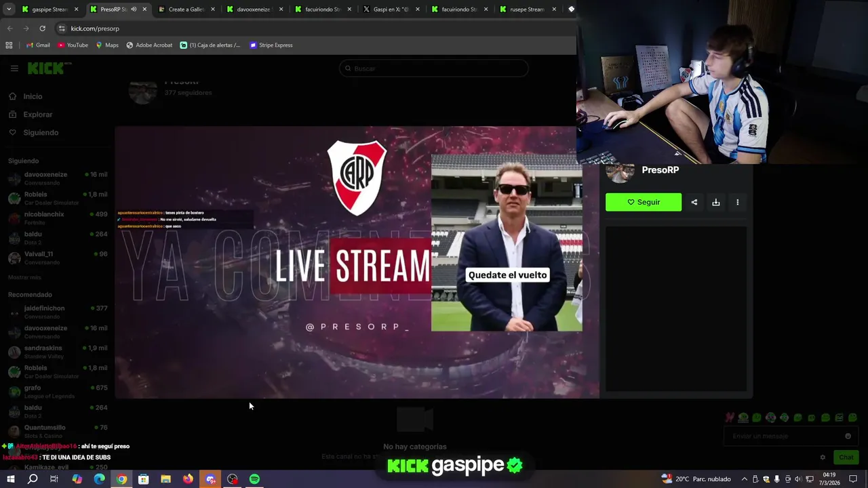868x488 pixels.
Task: Open the Stripe Express bookmark
Action: coord(271,45)
